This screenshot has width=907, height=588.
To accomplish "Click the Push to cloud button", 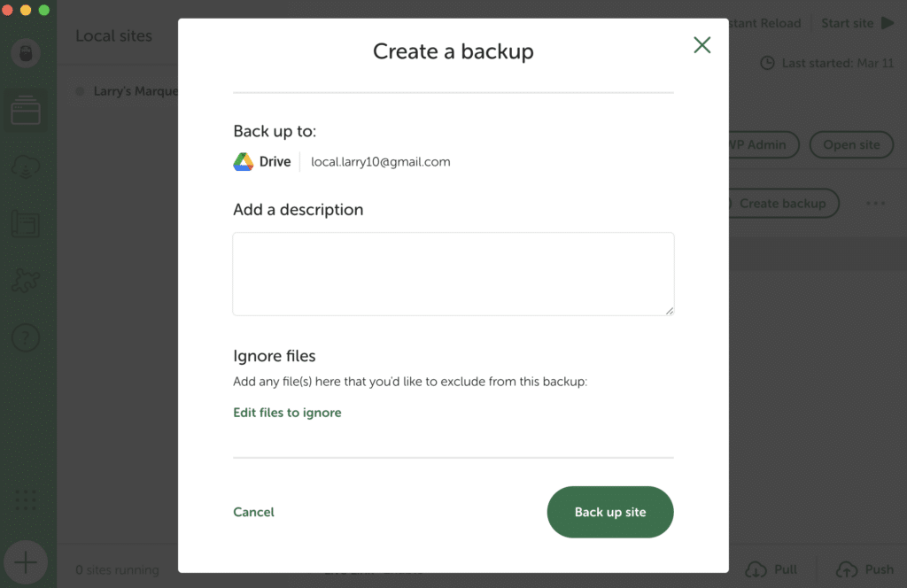I will coord(866,569).
